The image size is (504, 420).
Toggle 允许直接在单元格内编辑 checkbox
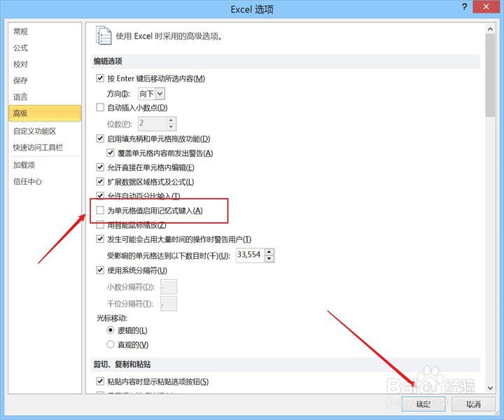100,167
